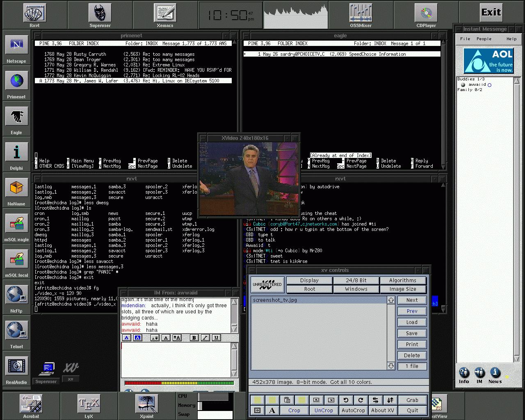Click the warning level meter in IM window

coord(179,383)
